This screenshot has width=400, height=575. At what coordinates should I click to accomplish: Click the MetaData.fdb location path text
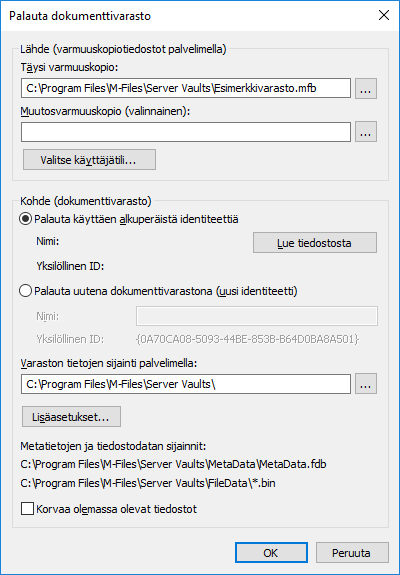point(173,464)
